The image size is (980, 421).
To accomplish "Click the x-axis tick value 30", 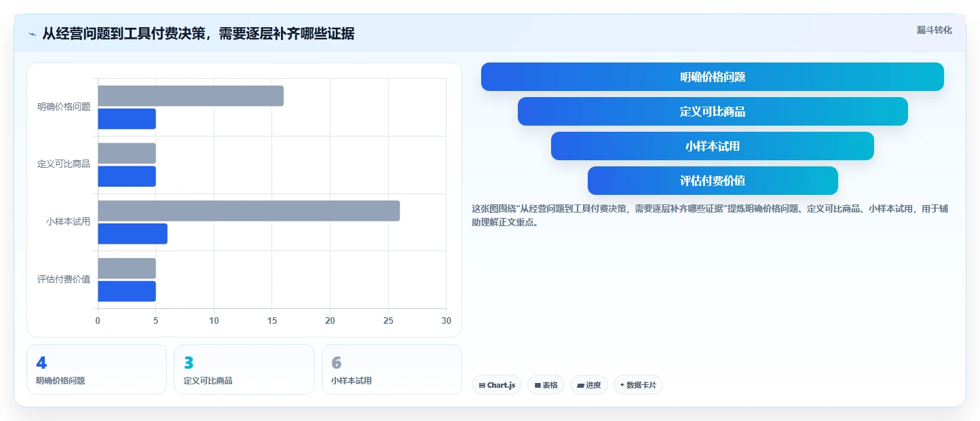I will (x=446, y=321).
